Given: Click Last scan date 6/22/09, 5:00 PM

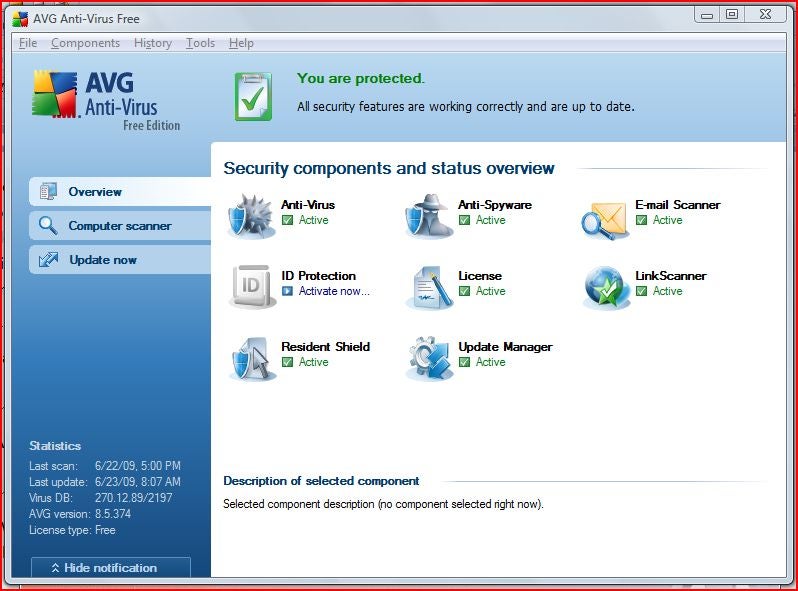Looking at the screenshot, I should [x=137, y=466].
